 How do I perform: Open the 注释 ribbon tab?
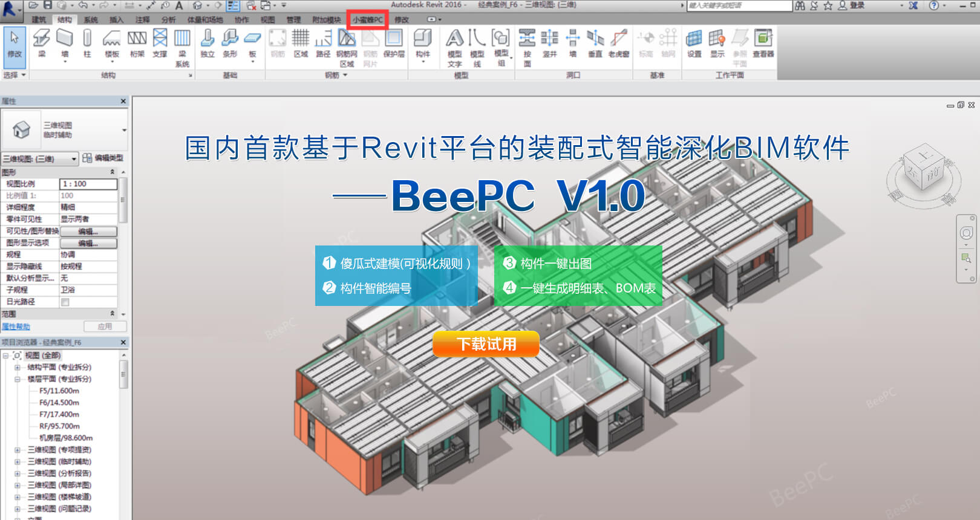point(142,20)
